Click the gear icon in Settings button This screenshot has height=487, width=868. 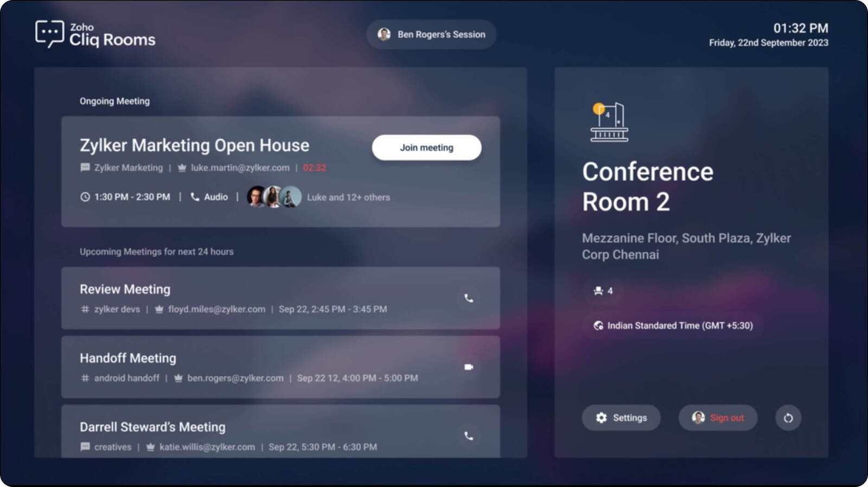601,418
